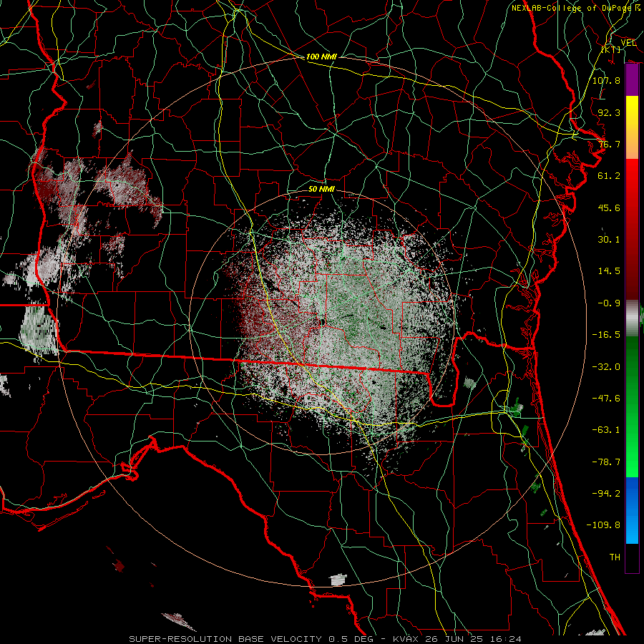Viewport: 644px width, 644px height.
Task: Click the 107.8 velocity scale value
Action: pyautogui.click(x=606, y=80)
